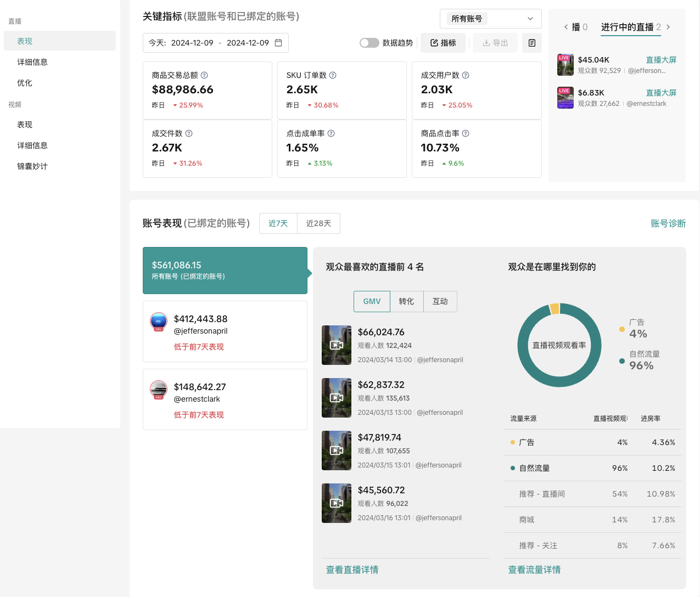
Task: Open 详细信息 under 直播 in sidebar
Action: 32,62
